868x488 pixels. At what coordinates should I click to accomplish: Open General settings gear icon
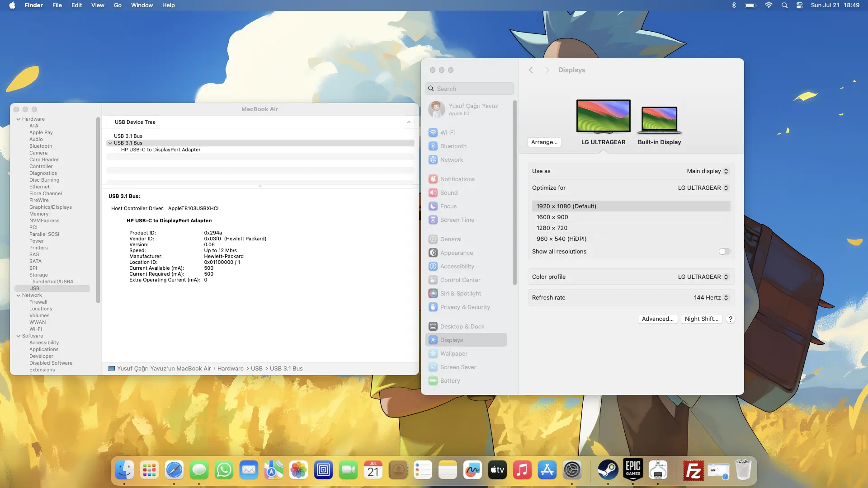(433, 239)
